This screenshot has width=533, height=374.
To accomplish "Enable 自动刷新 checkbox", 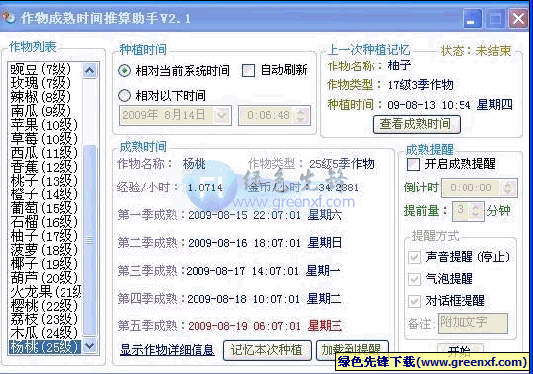I will (x=248, y=71).
